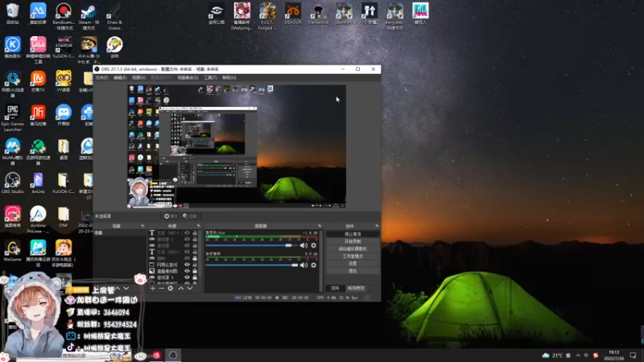
Task: Open OBS 设置 from the controls panel
Action: click(353, 264)
